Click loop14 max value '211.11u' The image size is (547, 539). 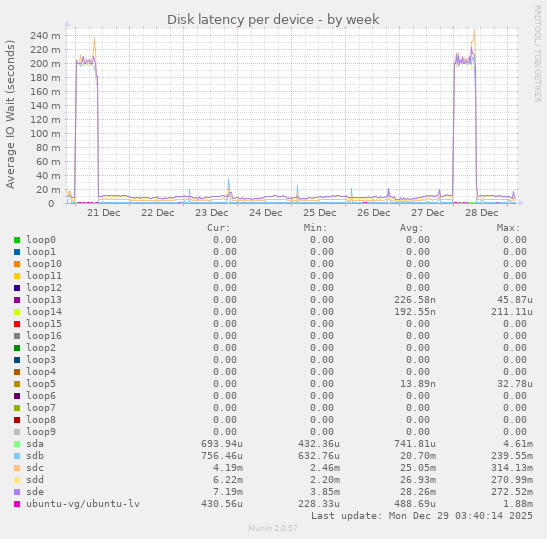pyautogui.click(x=512, y=312)
